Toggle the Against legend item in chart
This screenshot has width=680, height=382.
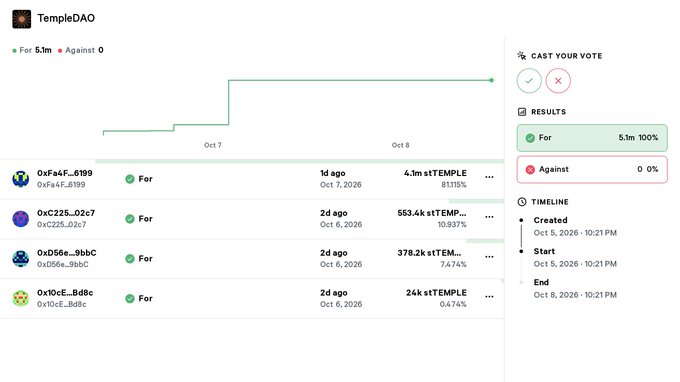click(x=81, y=50)
